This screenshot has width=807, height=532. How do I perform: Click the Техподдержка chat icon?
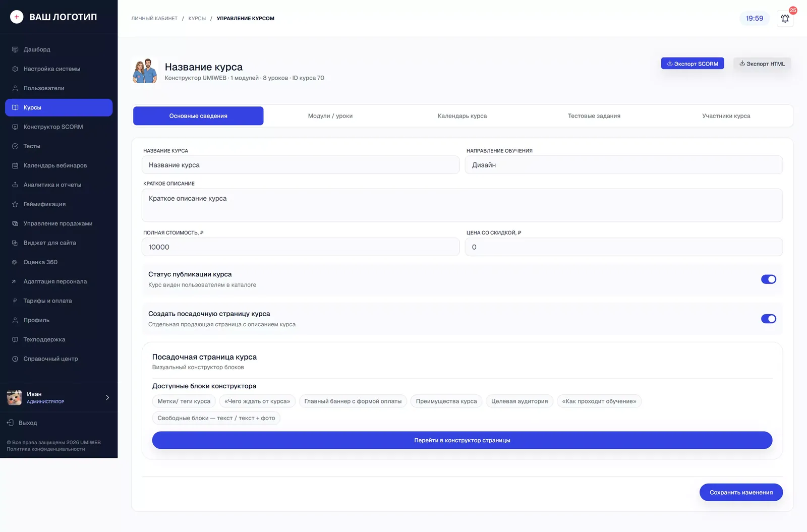[x=15, y=339]
